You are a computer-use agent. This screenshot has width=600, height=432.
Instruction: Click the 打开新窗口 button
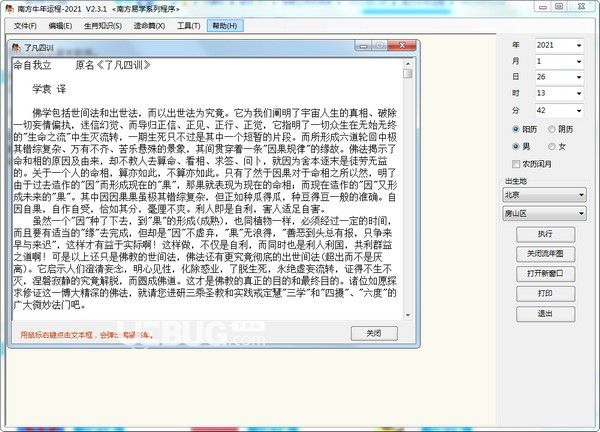coord(545,274)
